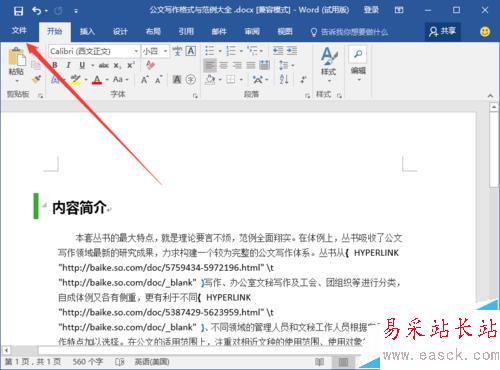Toggle subscript formatting
This screenshot has width=500, height=370.
click(x=117, y=66)
